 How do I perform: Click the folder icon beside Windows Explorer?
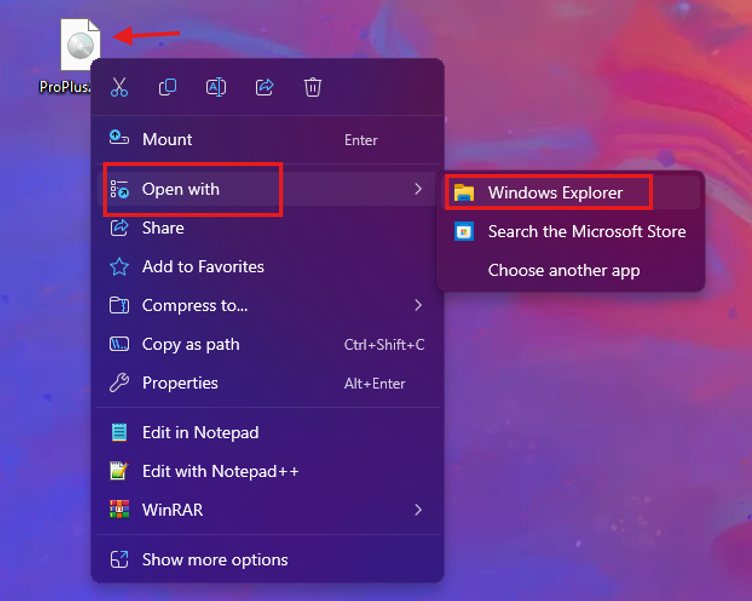pyautogui.click(x=464, y=193)
